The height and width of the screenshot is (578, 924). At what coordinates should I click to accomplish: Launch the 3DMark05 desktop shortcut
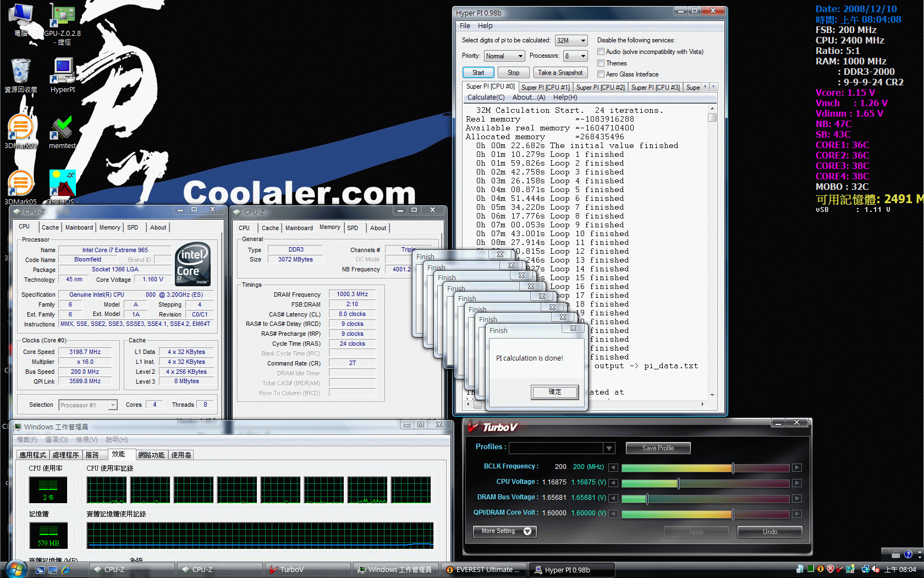(x=20, y=187)
